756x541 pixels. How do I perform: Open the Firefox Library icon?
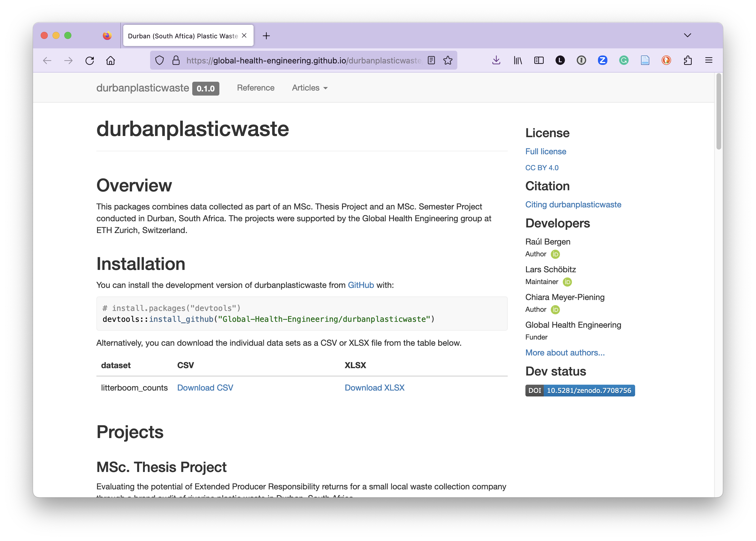(x=518, y=60)
